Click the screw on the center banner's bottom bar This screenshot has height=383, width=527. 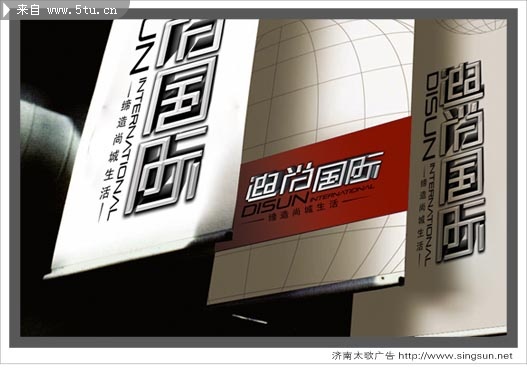pos(382,279)
